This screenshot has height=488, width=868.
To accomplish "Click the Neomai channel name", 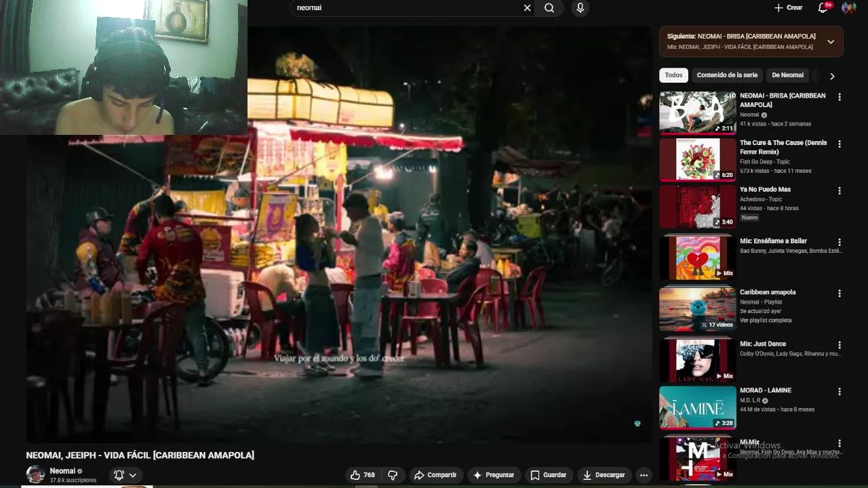I will (62, 471).
